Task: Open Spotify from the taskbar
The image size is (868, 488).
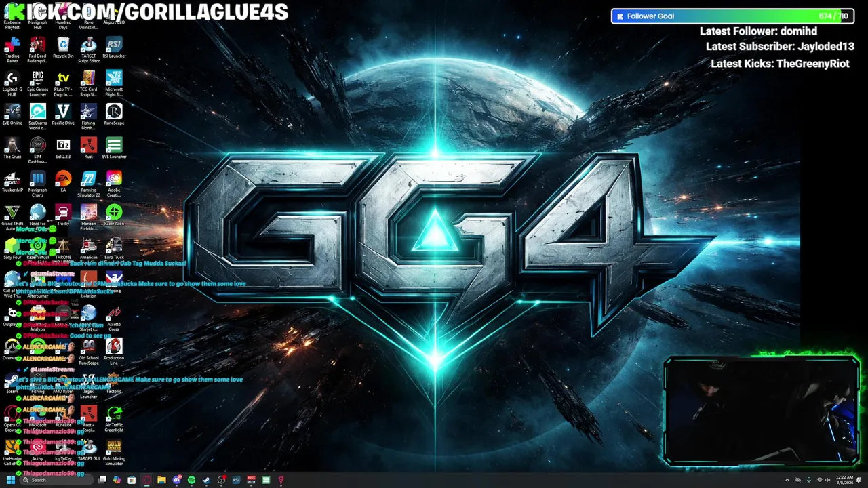Action: tap(191, 480)
